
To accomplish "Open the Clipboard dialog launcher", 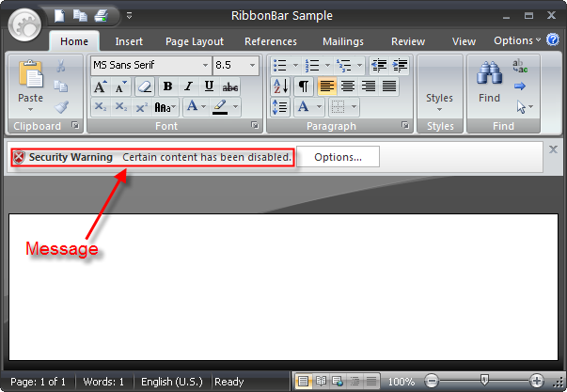I will [75, 125].
